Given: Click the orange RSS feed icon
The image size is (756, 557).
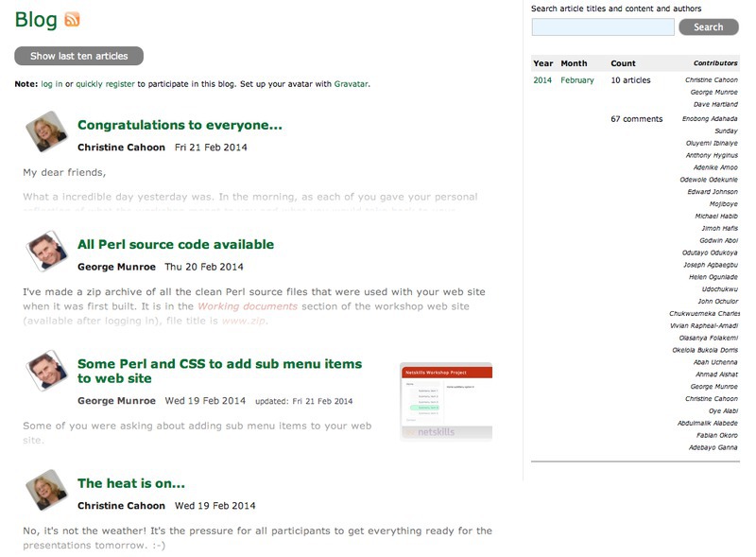Looking at the screenshot, I should [72, 20].
